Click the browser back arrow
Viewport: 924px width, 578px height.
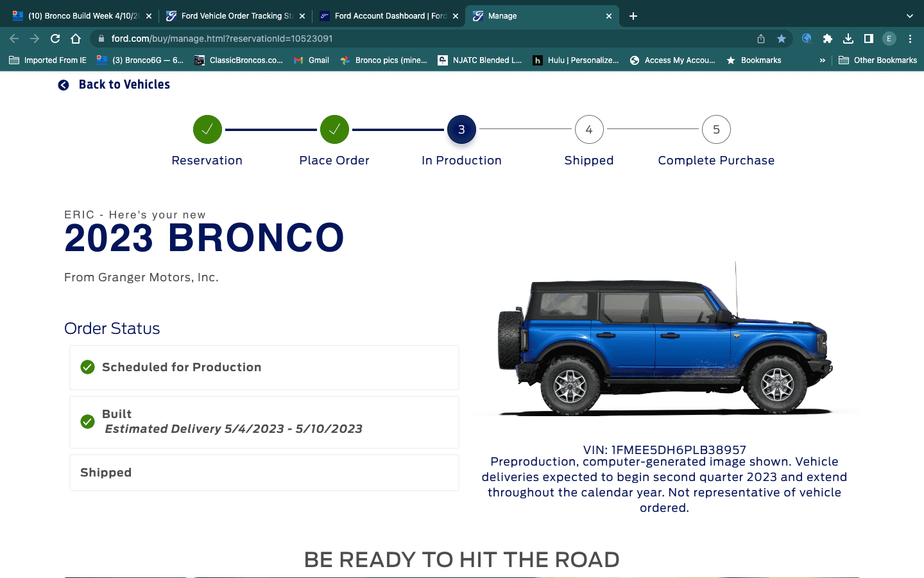[x=14, y=39]
